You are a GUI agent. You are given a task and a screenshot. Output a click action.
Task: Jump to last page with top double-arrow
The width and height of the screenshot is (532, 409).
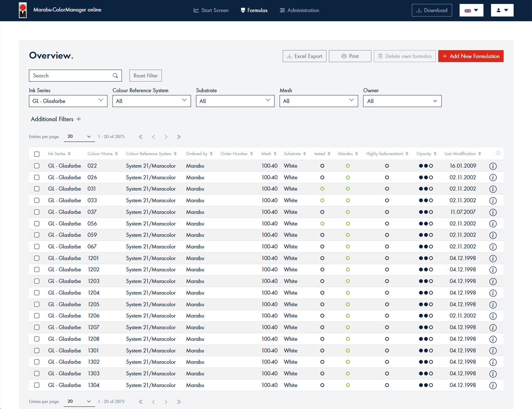[x=179, y=137]
